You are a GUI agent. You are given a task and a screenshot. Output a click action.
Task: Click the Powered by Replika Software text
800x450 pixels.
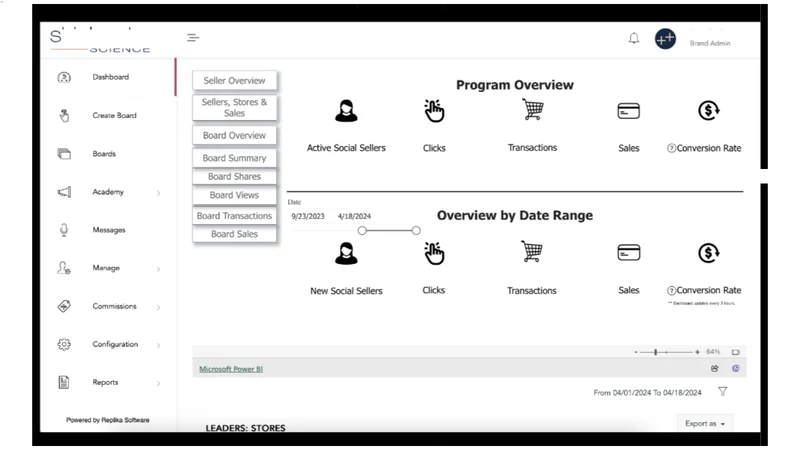point(108,420)
